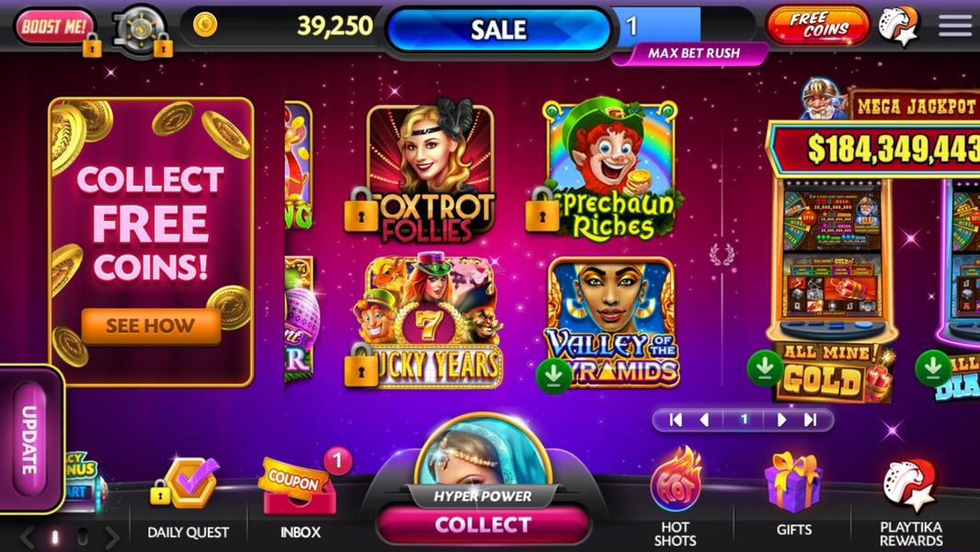Go to previous lobby page arrow
Viewport: 980px width, 552px height.
pos(704,420)
